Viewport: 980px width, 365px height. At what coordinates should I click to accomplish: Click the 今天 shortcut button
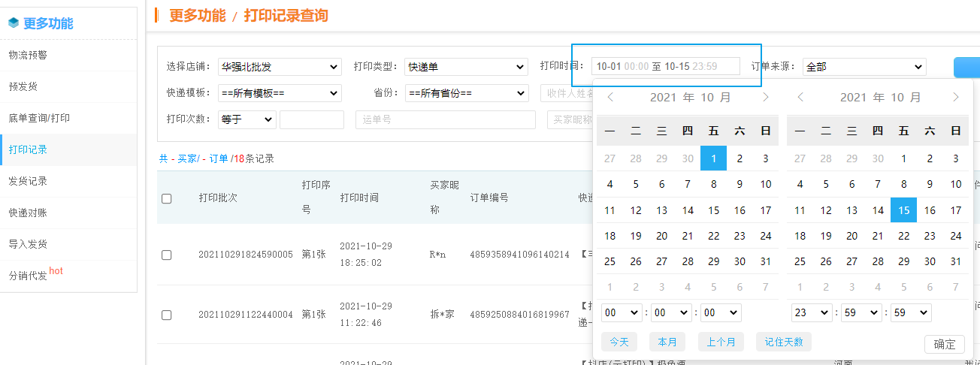pos(619,342)
